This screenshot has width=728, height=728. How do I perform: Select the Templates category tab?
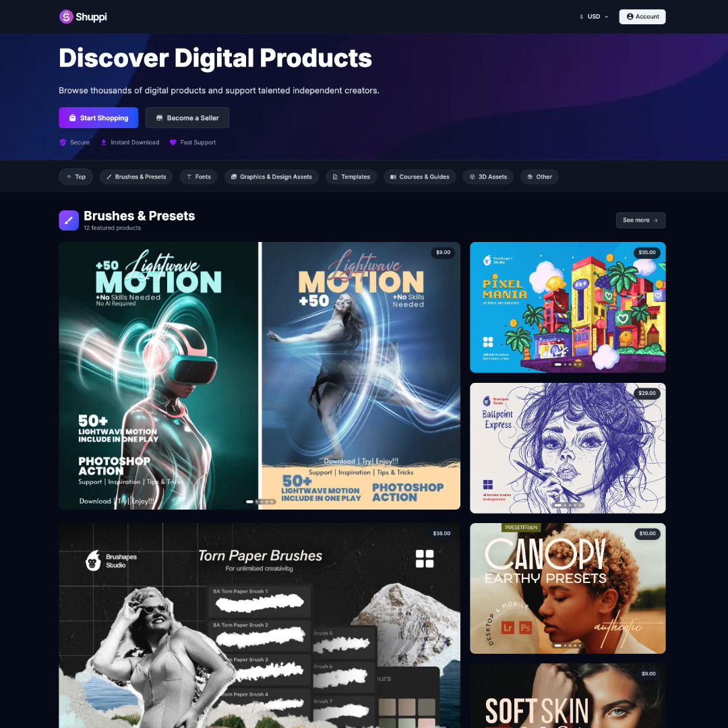coord(351,177)
